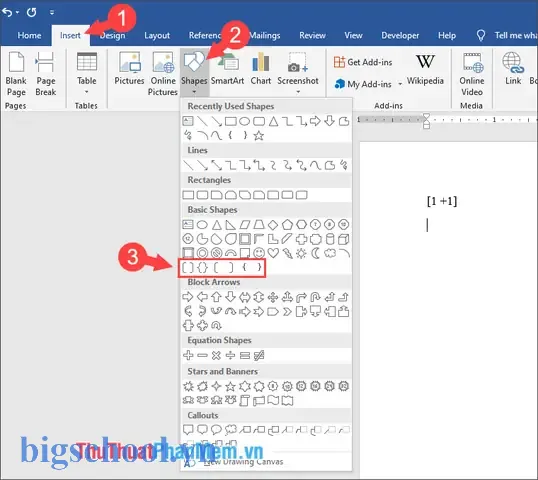Screen dimensions: 538x480
Task: Select the oval in Recently Used Shapes
Action: point(244,121)
